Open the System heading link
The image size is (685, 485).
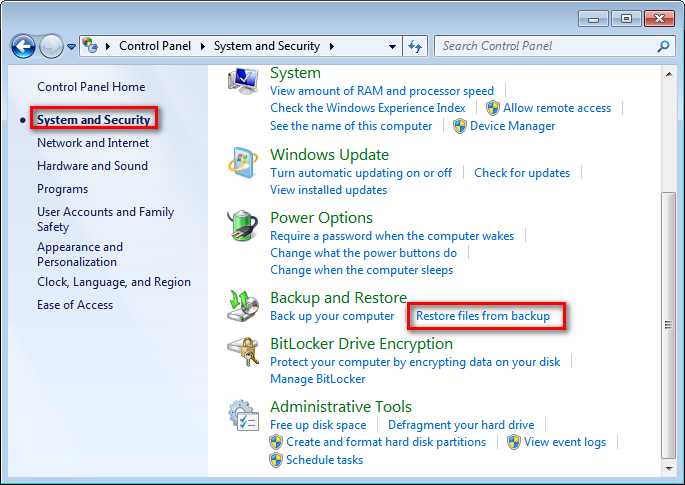[x=295, y=73]
